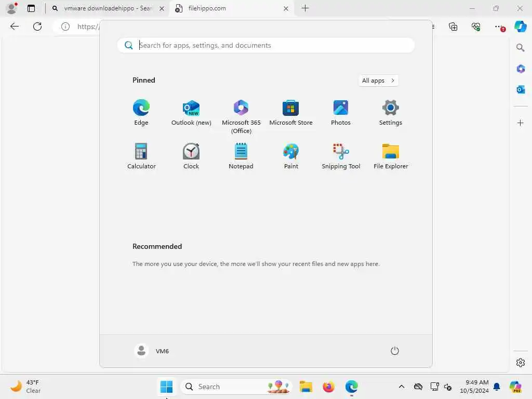The height and width of the screenshot is (399, 532).
Task: Close the vmware downloadehippo search tab
Action: pos(162,8)
